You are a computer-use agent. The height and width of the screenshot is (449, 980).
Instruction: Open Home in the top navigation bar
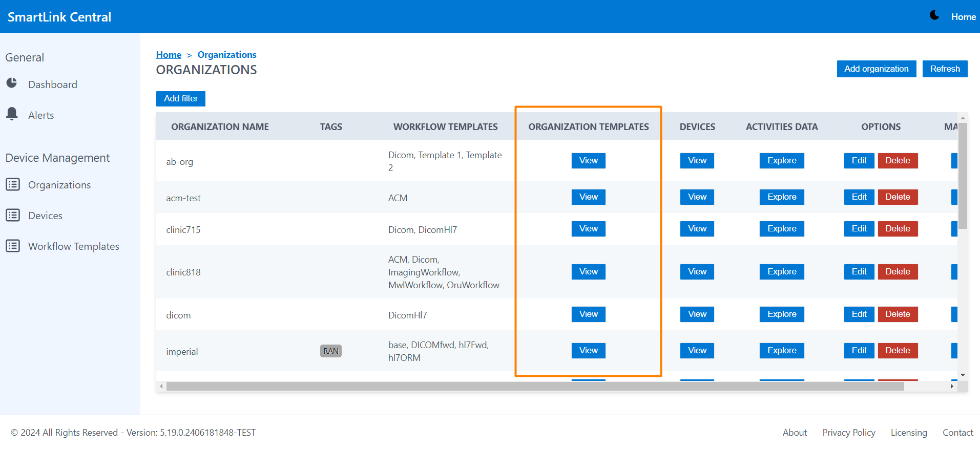coord(963,17)
